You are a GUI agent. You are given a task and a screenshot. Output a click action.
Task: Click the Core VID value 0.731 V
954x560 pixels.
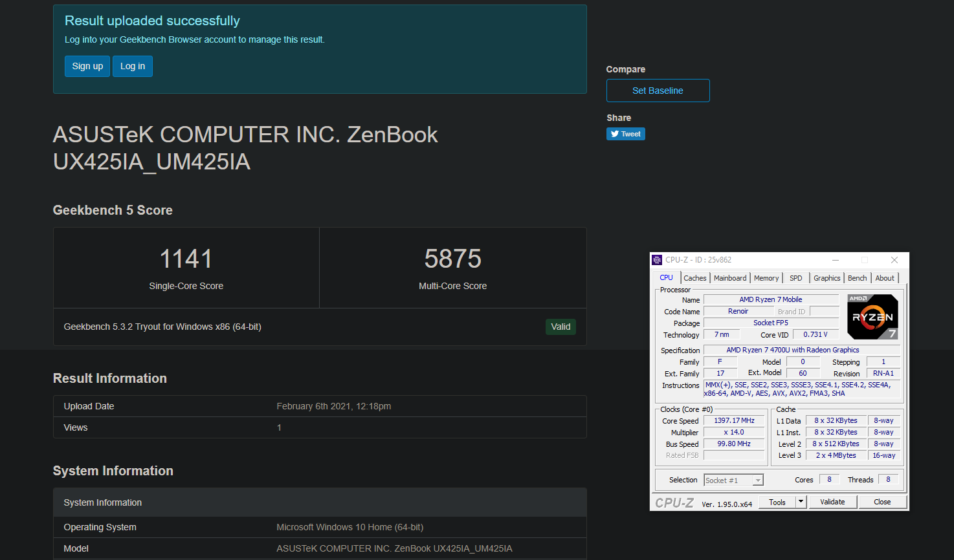[815, 334]
